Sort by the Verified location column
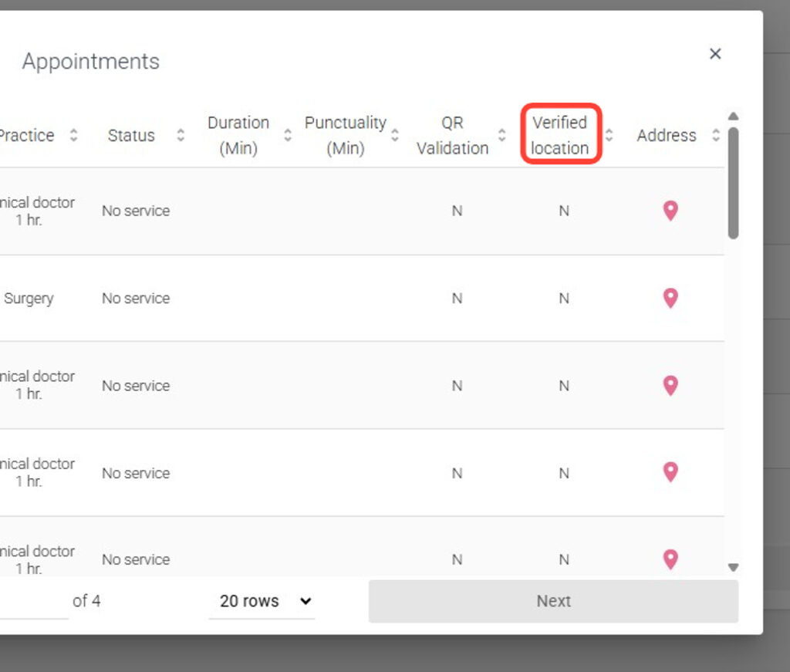790x672 pixels. click(x=609, y=136)
